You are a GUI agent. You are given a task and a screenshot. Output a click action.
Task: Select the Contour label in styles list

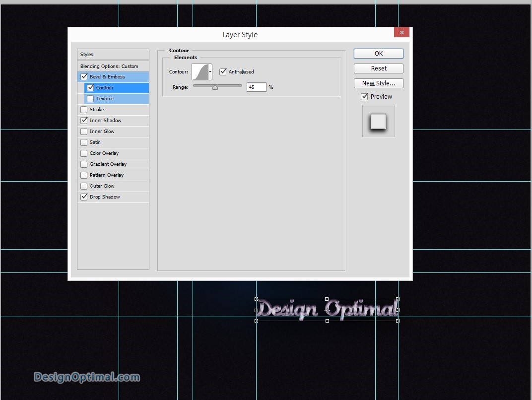point(105,87)
